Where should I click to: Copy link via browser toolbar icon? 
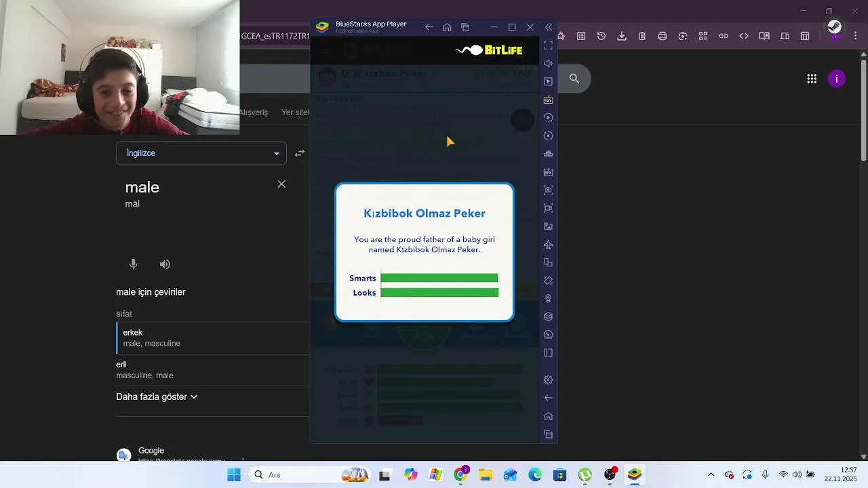[724, 36]
